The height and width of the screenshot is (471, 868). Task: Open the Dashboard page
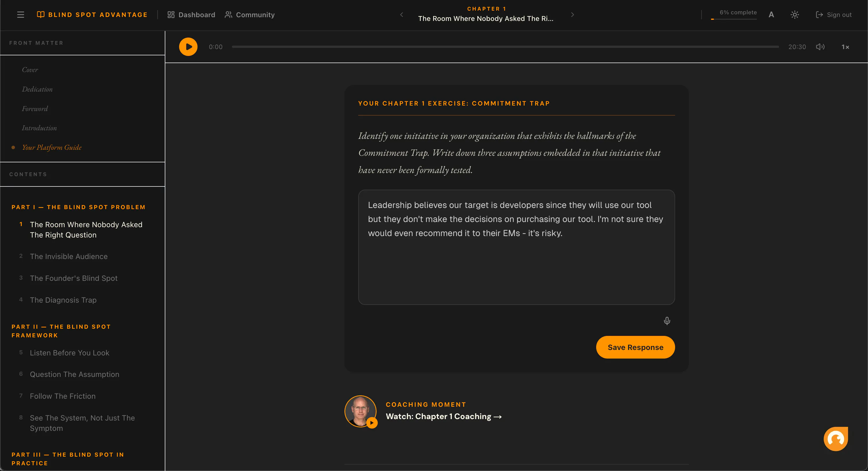(x=191, y=15)
